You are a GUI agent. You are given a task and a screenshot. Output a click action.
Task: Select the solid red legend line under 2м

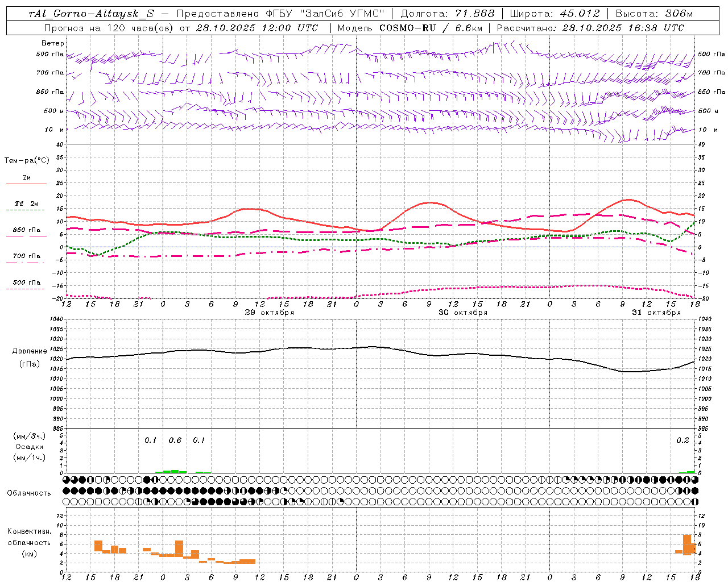point(26,184)
